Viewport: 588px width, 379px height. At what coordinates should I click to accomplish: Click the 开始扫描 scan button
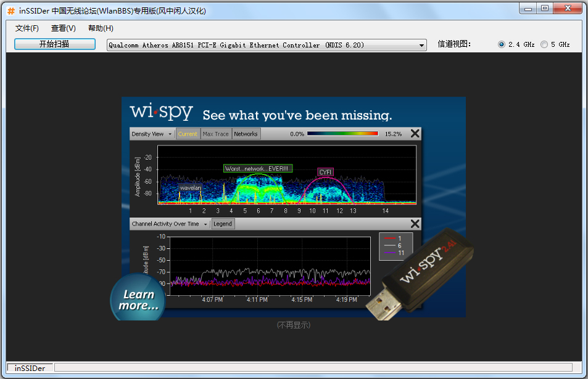tap(54, 44)
